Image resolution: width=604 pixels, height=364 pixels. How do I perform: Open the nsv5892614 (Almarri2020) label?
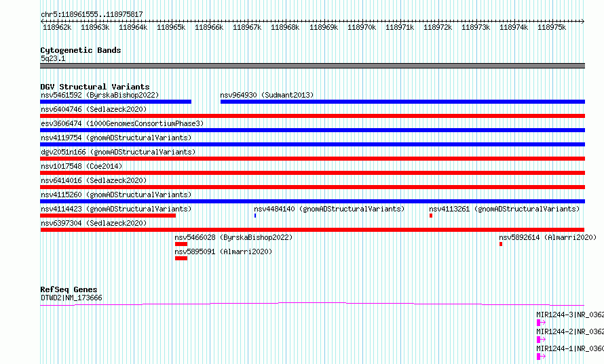(548, 237)
